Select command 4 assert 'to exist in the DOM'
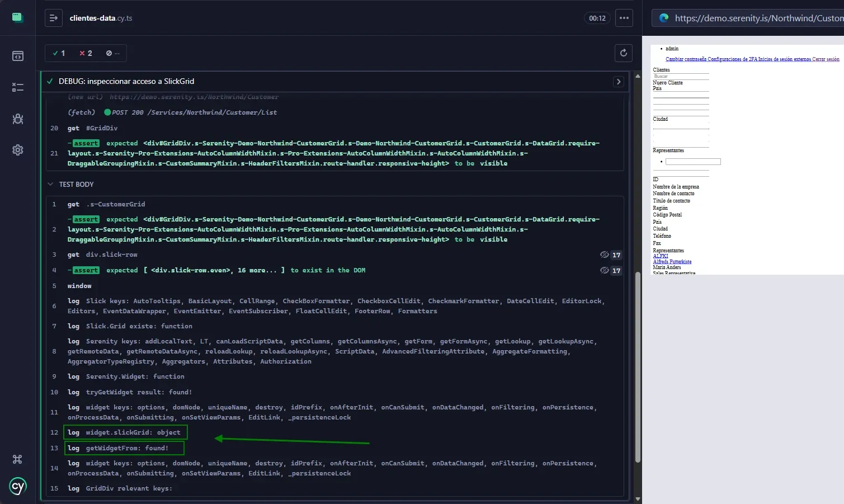This screenshot has height=504, width=844. (335, 270)
